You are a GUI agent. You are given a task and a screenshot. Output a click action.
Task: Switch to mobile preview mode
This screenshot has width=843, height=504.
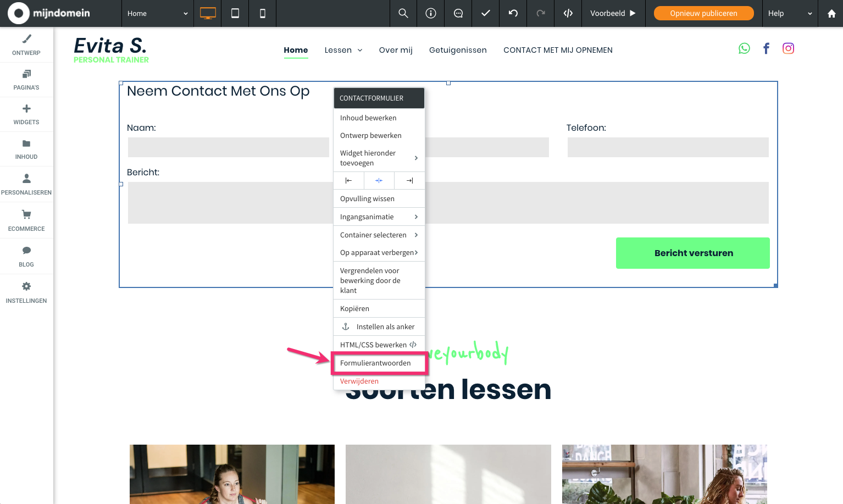[262, 13]
